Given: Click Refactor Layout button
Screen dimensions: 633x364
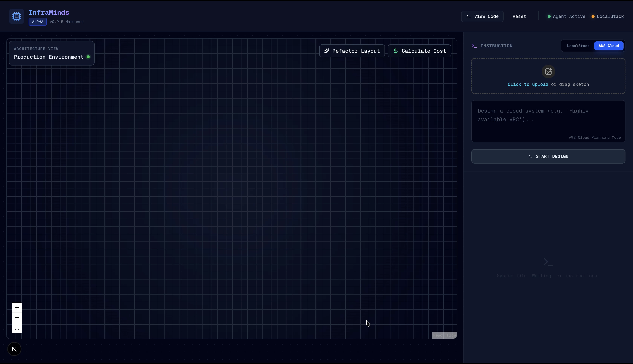Looking at the screenshot, I should pos(352,51).
